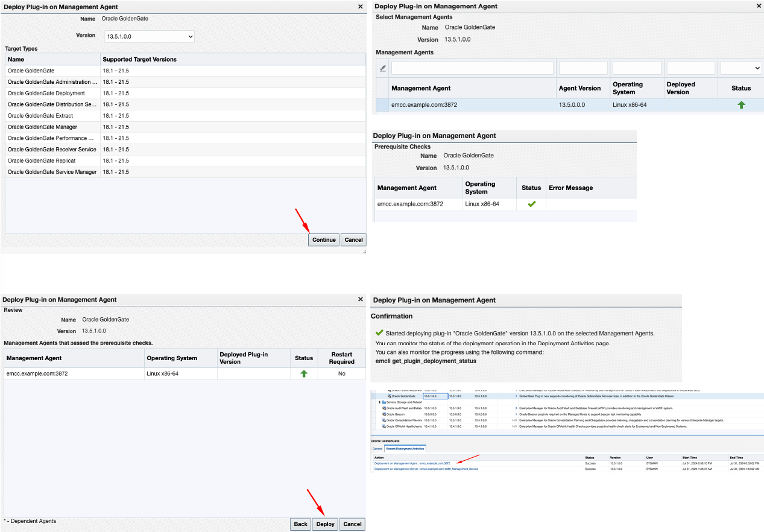The image size is (764, 532).
Task: Open the deployment link for emcc.example.com:3872
Action: click(x=411, y=463)
